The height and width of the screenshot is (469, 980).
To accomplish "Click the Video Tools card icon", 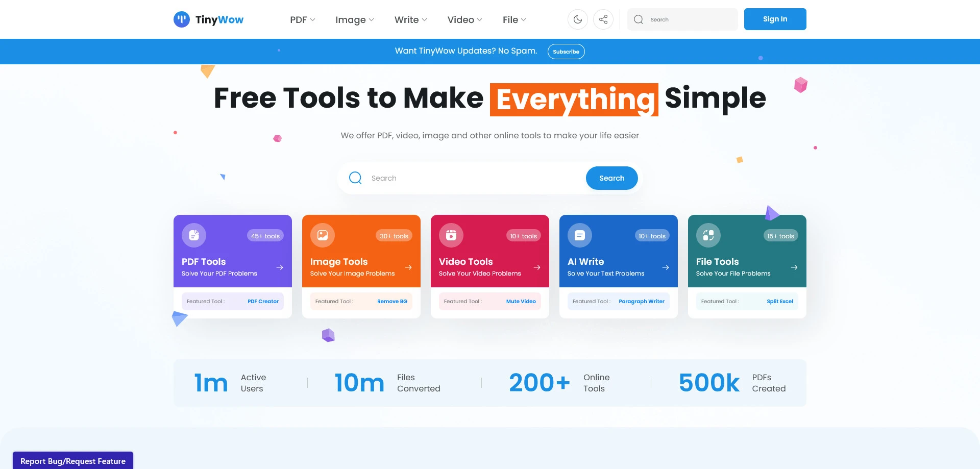I will pos(451,235).
